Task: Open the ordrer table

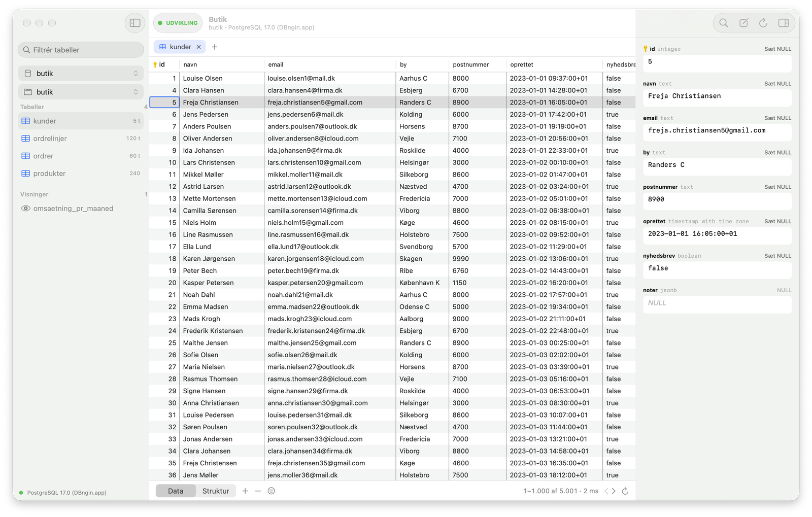Action: (81, 156)
